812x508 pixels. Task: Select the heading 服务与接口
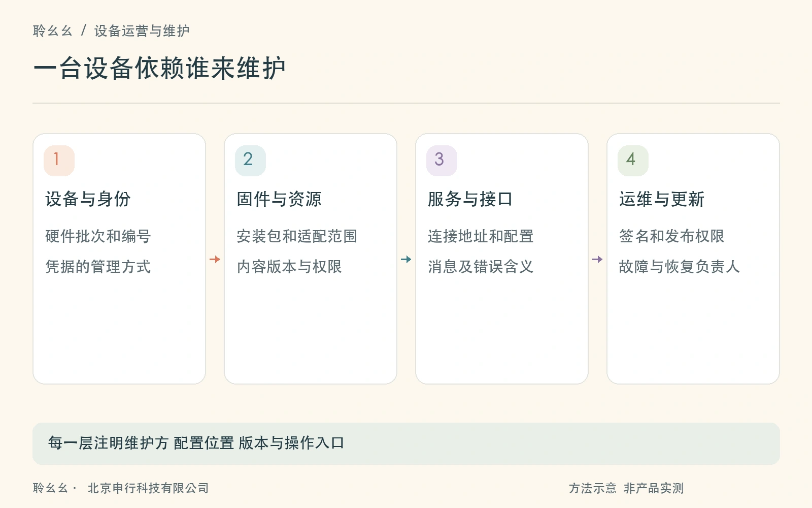(x=470, y=199)
